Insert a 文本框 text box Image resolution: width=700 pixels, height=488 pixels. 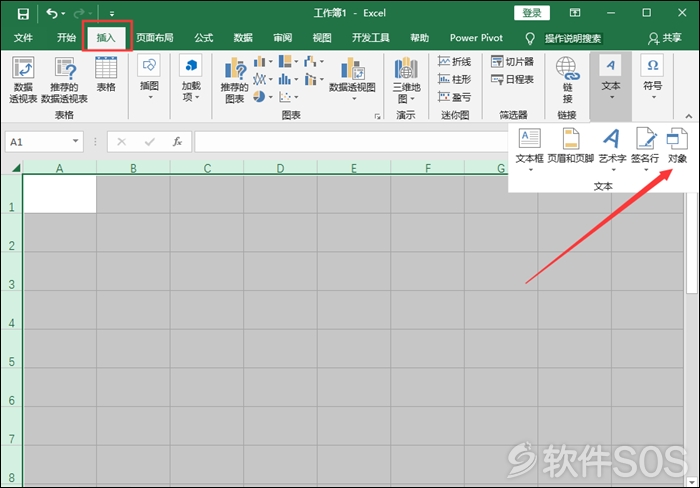coord(529,150)
